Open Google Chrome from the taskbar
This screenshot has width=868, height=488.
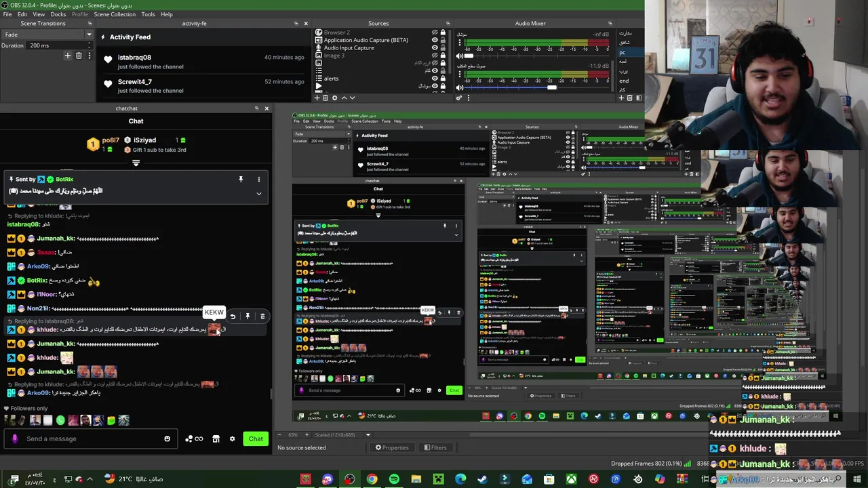(x=372, y=479)
